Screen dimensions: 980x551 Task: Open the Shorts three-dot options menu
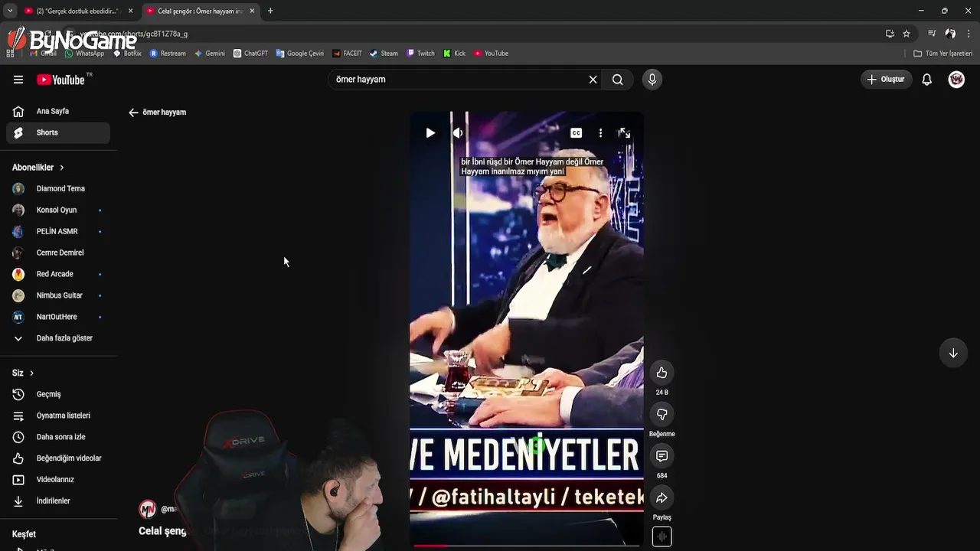(600, 133)
